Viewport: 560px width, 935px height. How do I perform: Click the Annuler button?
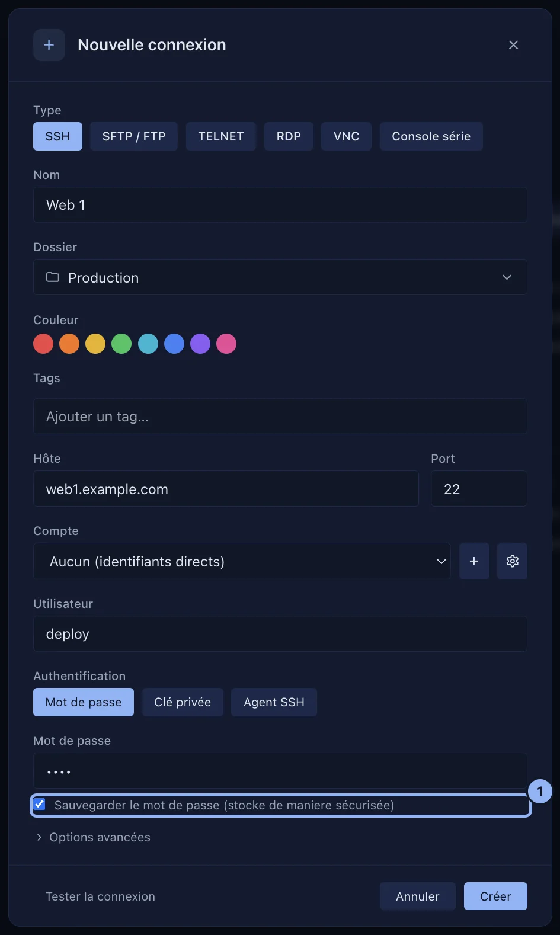point(418,896)
